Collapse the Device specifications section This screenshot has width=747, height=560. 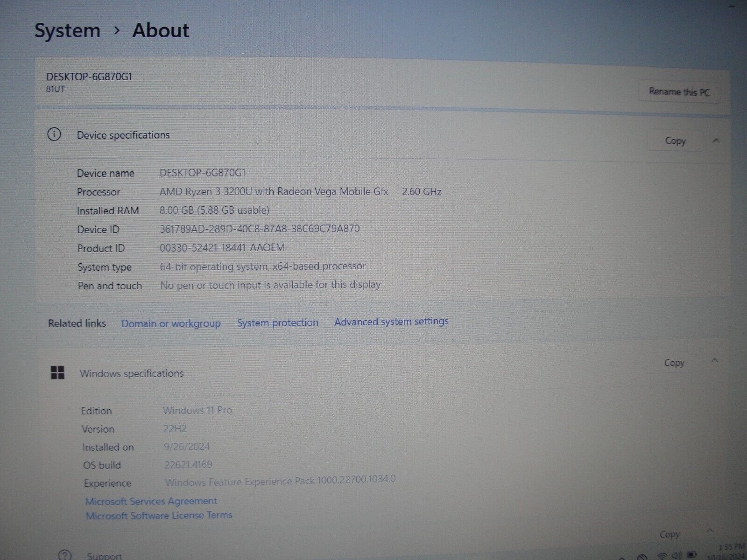pos(716,140)
